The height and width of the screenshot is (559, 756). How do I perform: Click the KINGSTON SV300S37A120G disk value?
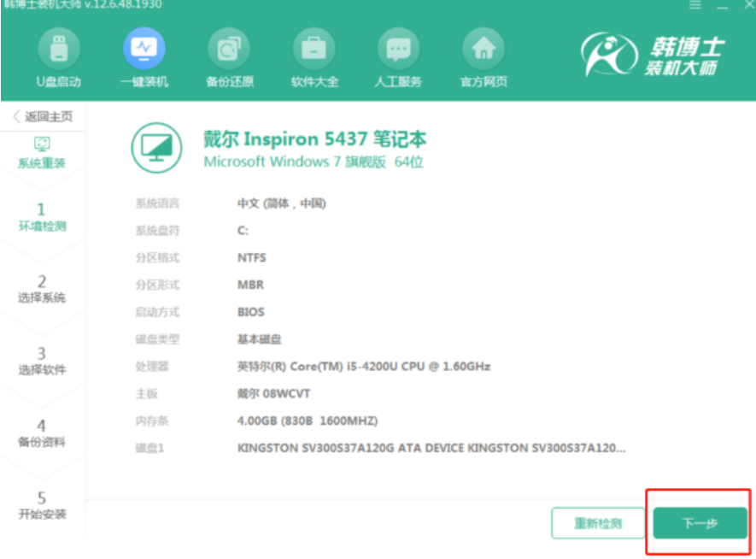(431, 448)
